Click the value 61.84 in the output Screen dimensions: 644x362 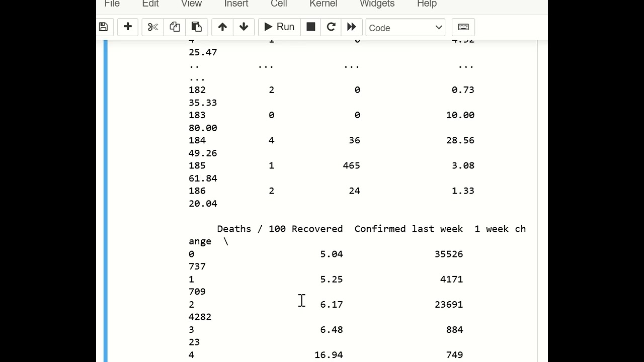(x=203, y=178)
